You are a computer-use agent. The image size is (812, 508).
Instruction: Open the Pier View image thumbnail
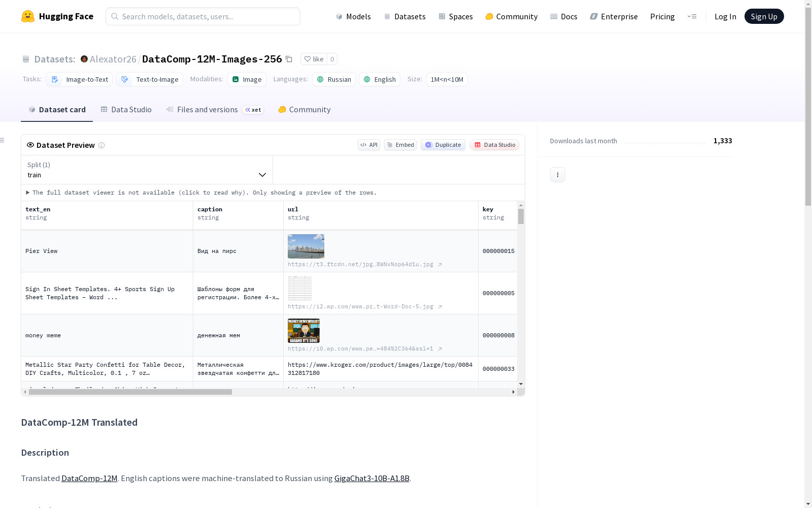click(306, 246)
